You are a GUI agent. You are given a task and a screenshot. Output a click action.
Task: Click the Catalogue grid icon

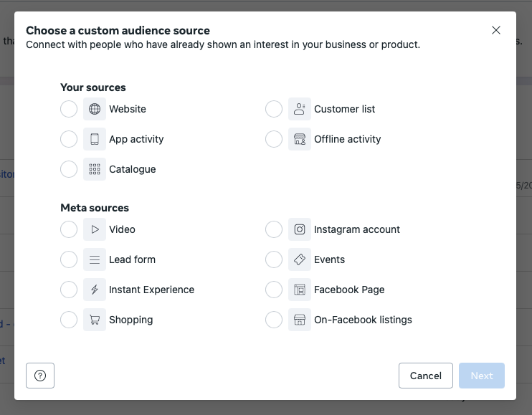point(95,169)
